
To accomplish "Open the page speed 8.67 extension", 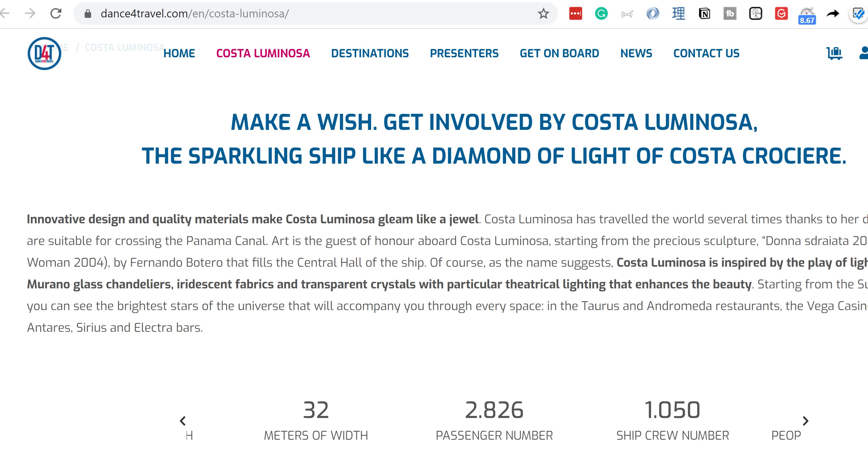I will coord(807,16).
